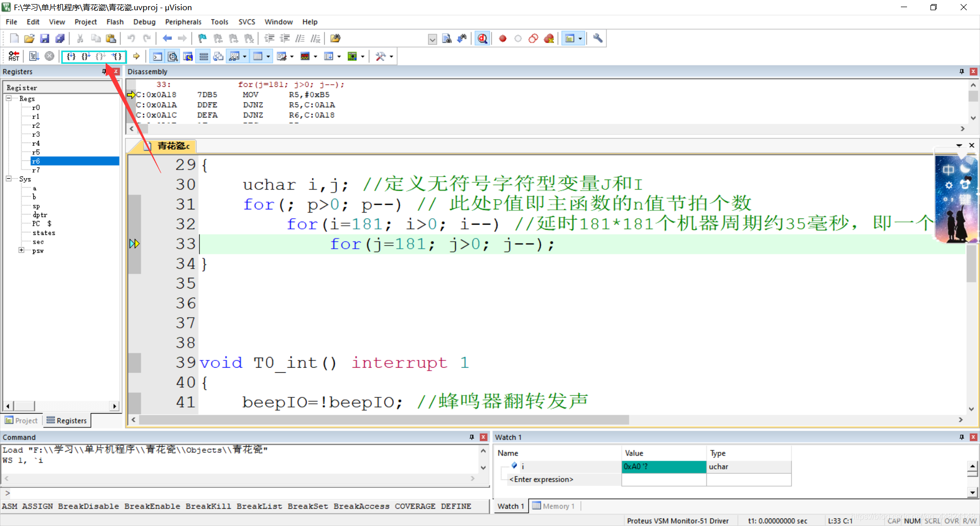The height and width of the screenshot is (526, 980).
Task: Switch to the Memory 1 tab
Action: [554, 506]
